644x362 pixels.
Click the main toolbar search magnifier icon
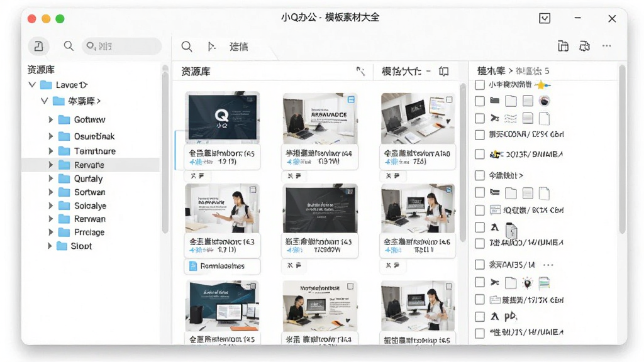click(186, 47)
